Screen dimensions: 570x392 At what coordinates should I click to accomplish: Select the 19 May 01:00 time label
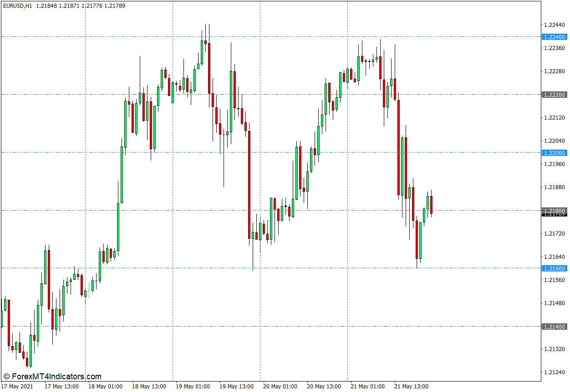tap(193, 387)
